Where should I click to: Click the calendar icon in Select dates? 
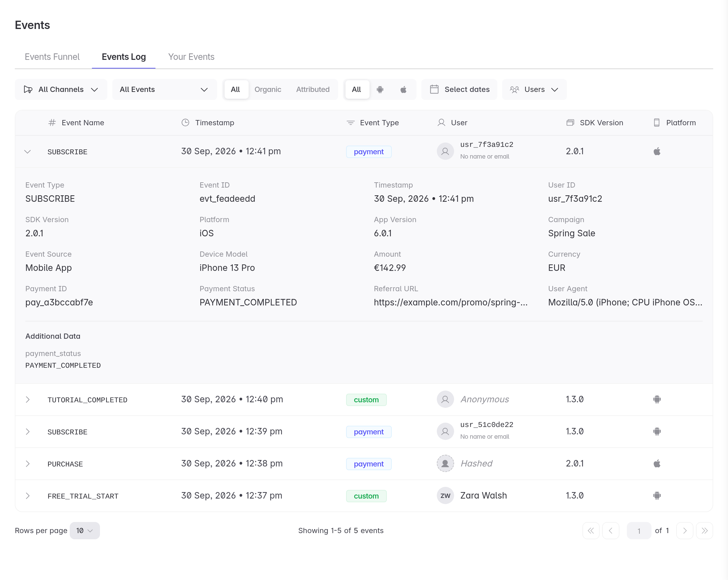(x=434, y=89)
